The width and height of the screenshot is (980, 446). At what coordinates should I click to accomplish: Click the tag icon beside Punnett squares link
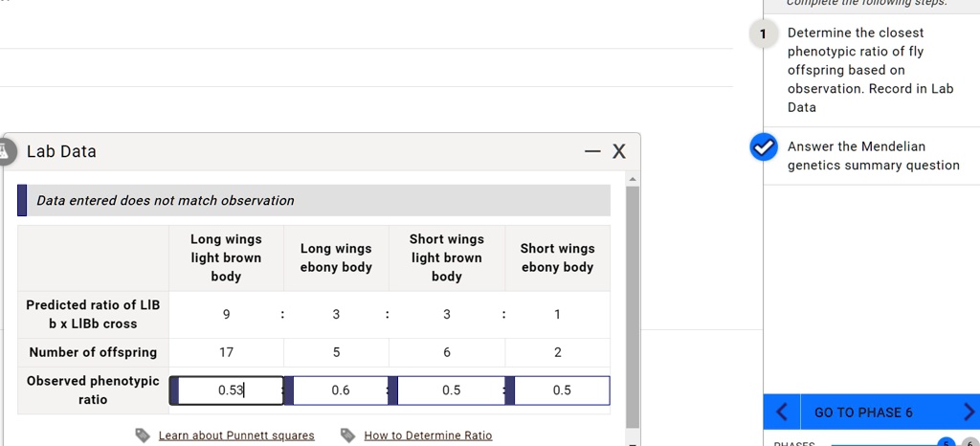tap(143, 435)
